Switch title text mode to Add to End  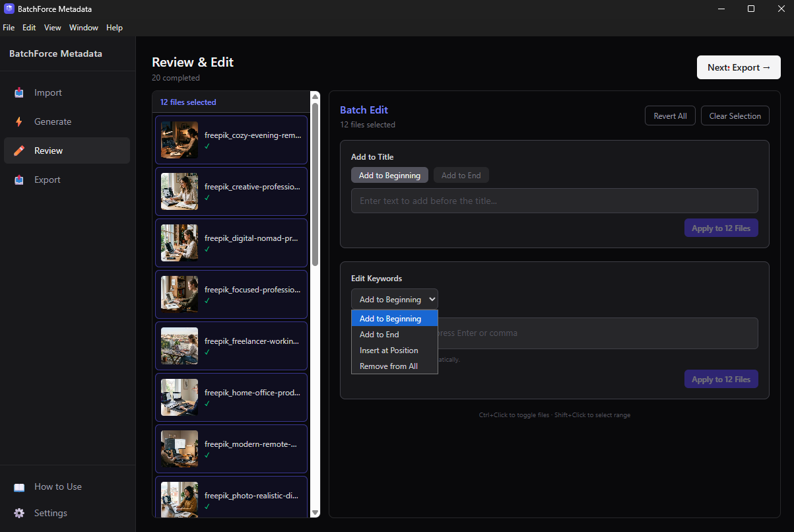(x=461, y=175)
